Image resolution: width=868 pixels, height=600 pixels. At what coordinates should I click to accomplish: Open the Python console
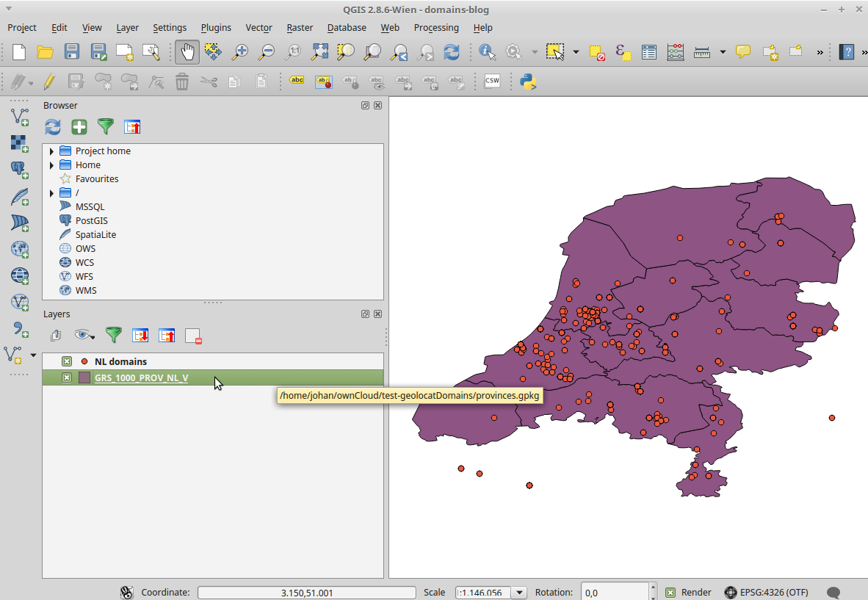[527, 82]
